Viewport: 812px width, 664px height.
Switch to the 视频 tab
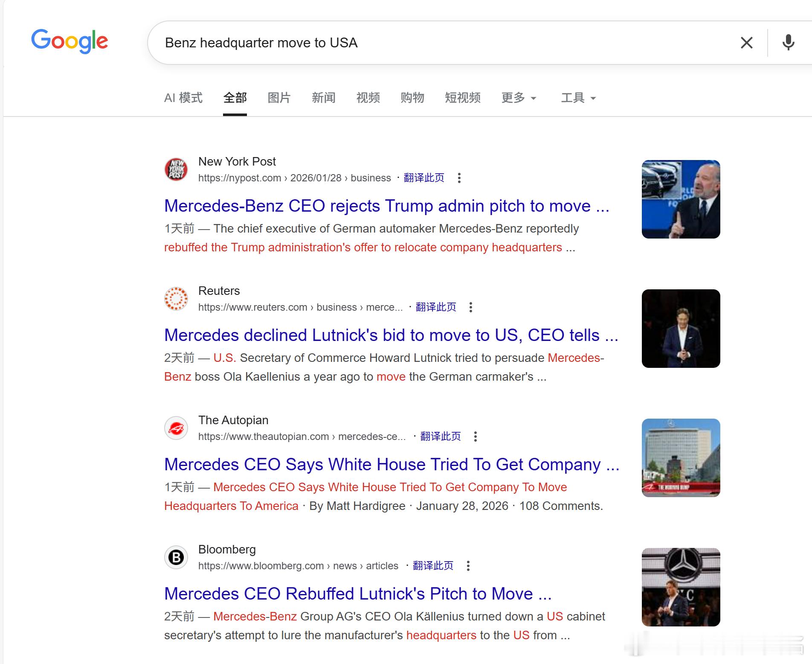pos(368,98)
